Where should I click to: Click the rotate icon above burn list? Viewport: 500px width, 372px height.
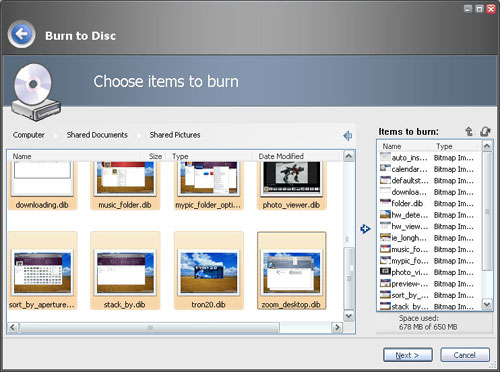[x=485, y=131]
